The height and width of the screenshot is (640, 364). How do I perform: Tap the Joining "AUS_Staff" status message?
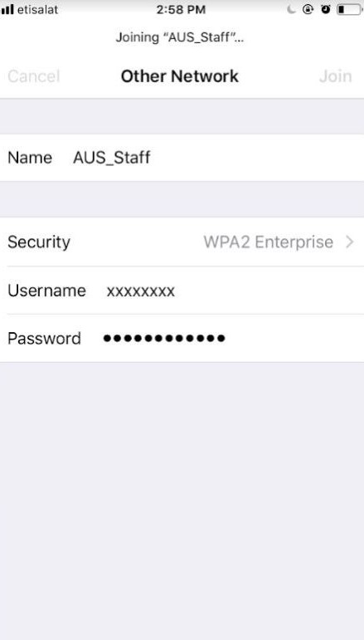[180, 37]
